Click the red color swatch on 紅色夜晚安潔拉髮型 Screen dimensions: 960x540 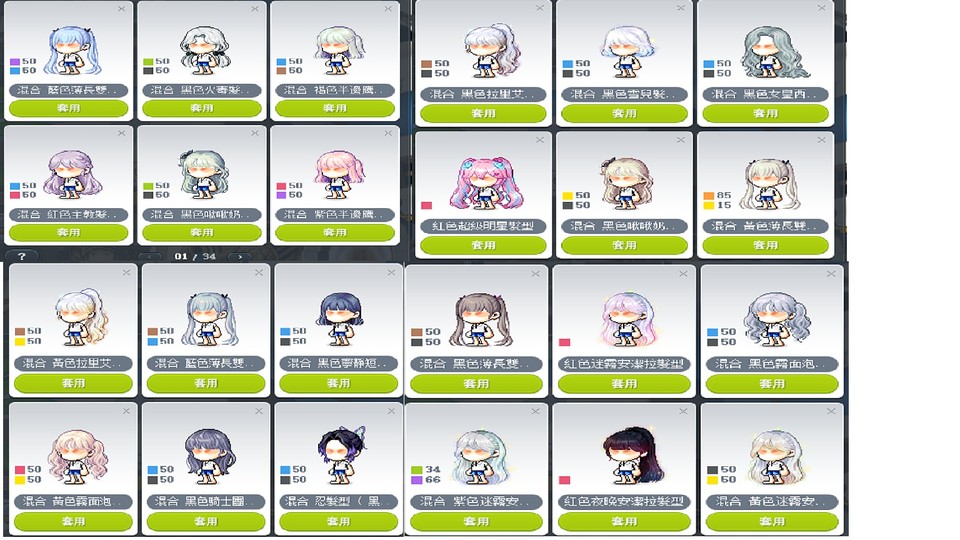tap(564, 480)
